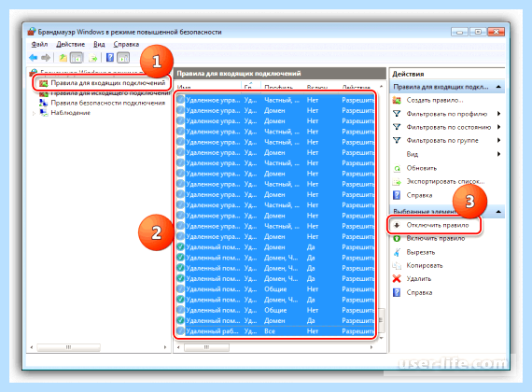
Task: Click Справка under Экспортировать список
Action: click(x=419, y=195)
